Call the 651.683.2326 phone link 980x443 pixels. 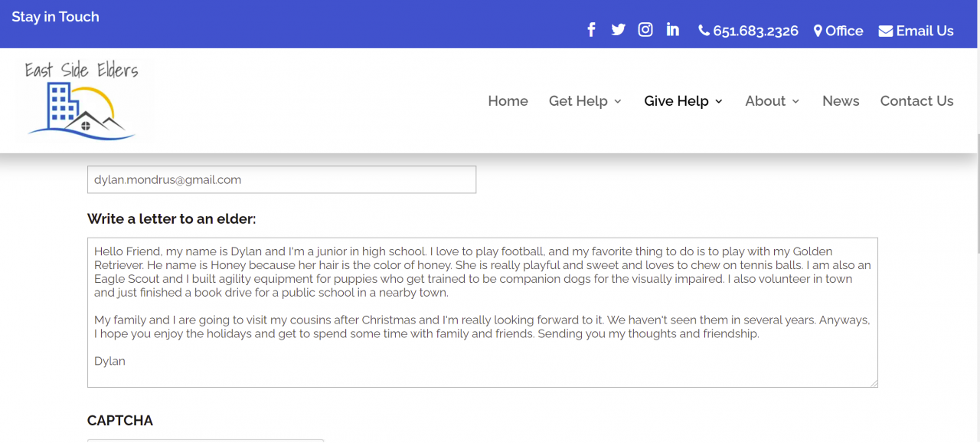point(756,31)
